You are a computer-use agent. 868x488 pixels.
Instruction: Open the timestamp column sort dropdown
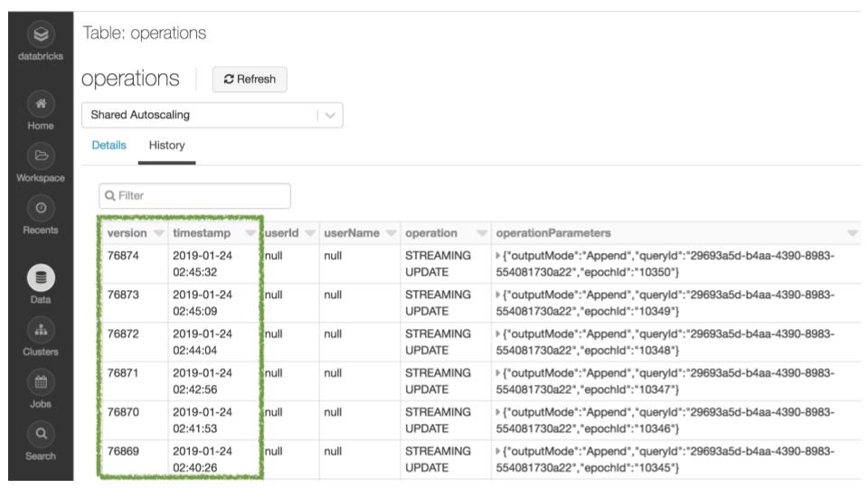point(250,234)
